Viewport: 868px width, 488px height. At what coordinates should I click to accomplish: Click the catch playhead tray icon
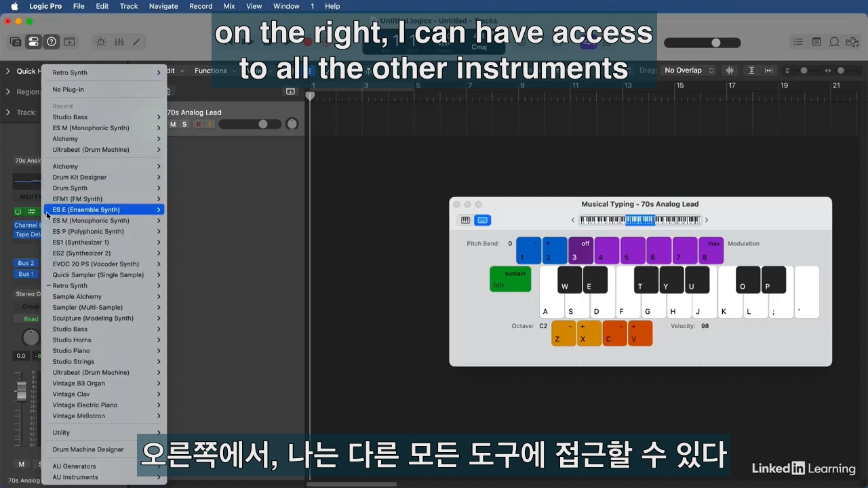click(x=290, y=91)
